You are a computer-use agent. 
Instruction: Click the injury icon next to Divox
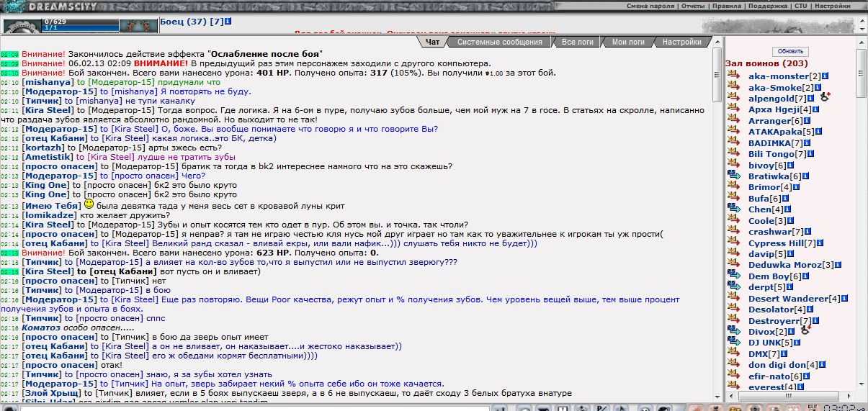pos(806,330)
